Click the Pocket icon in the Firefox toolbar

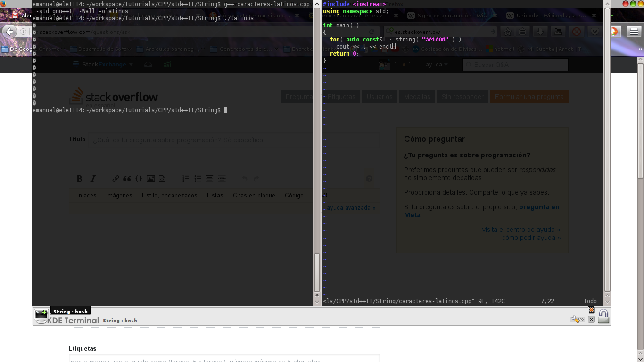594,32
